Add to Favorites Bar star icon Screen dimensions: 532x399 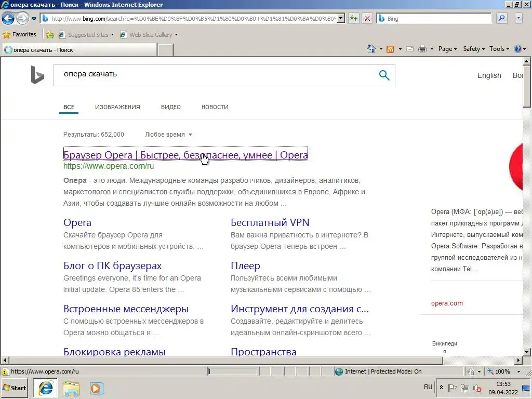[50, 35]
